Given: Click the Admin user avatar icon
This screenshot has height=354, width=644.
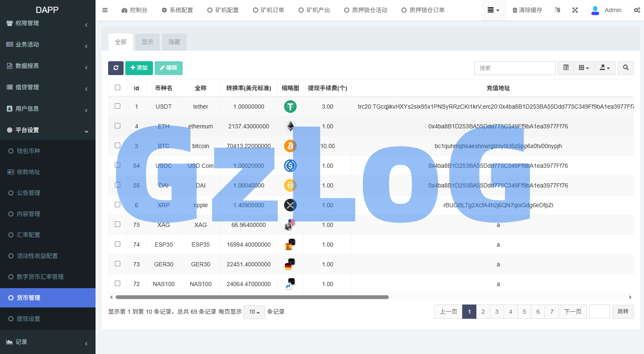Looking at the screenshot, I should (595, 10).
